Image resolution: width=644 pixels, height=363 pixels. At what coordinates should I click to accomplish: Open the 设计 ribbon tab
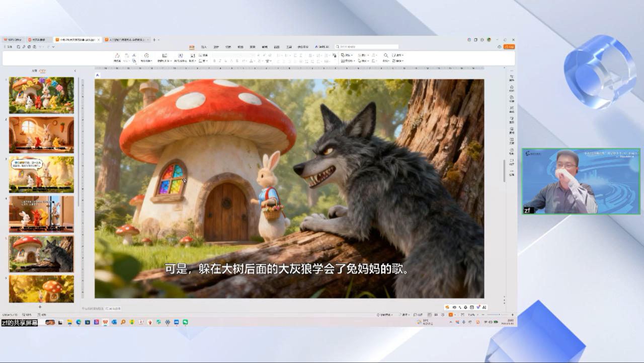tap(216, 47)
